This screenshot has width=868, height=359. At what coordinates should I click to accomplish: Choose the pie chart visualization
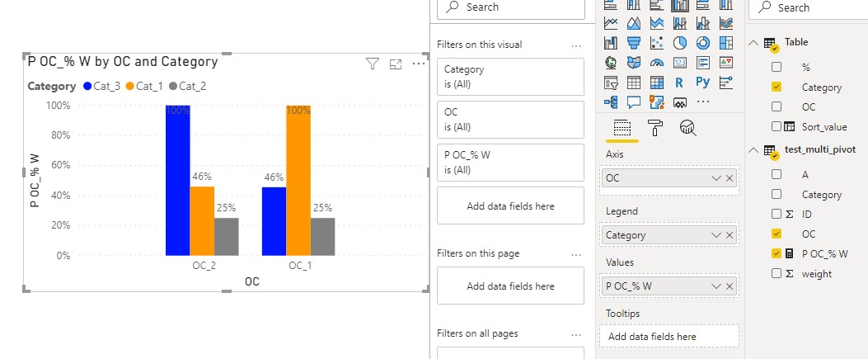click(680, 43)
